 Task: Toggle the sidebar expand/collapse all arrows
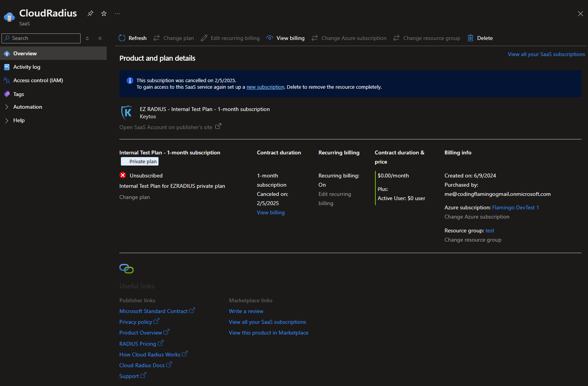(87, 38)
